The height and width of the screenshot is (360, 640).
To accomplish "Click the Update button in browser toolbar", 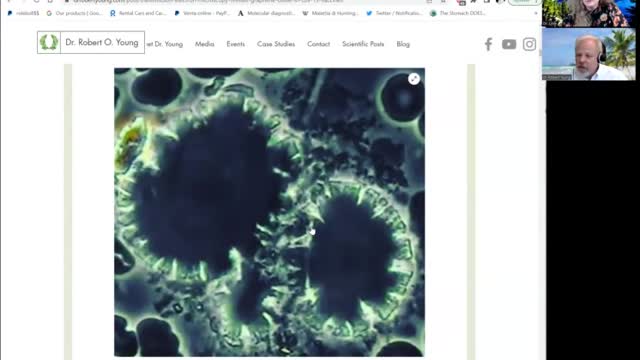I will coord(524,2).
